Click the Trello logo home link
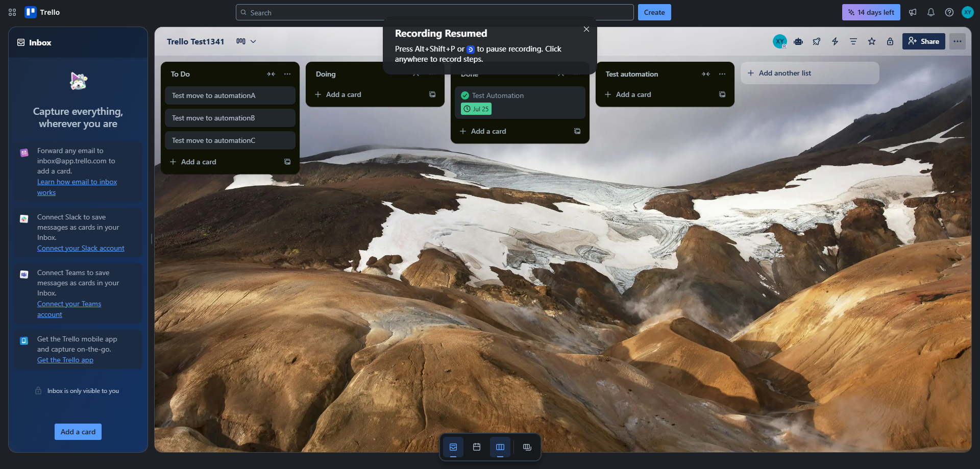The height and width of the screenshot is (469, 980). [43, 12]
